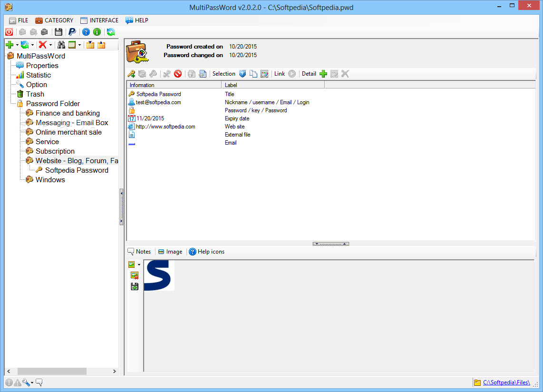This screenshot has width=543, height=392.
Task: Click the PayPal donate icon
Action: (72, 32)
